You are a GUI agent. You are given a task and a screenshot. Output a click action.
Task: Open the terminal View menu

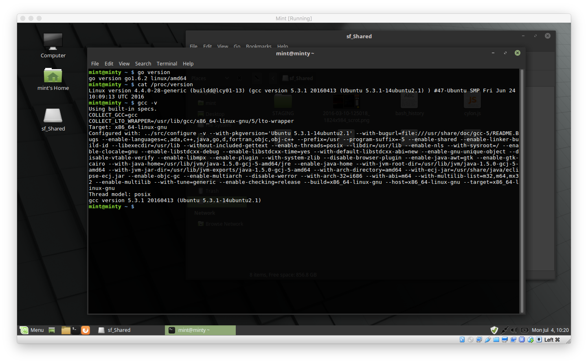point(124,64)
